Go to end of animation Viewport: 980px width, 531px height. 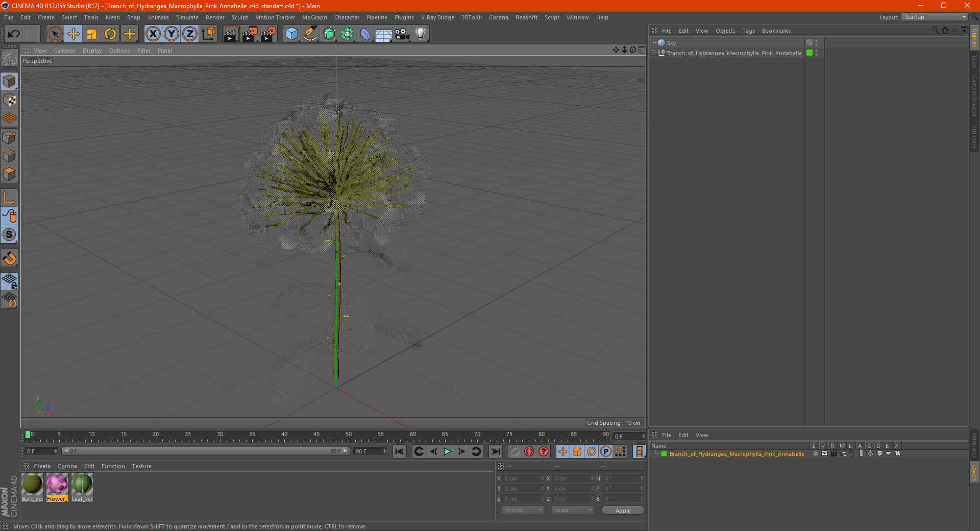(495, 451)
